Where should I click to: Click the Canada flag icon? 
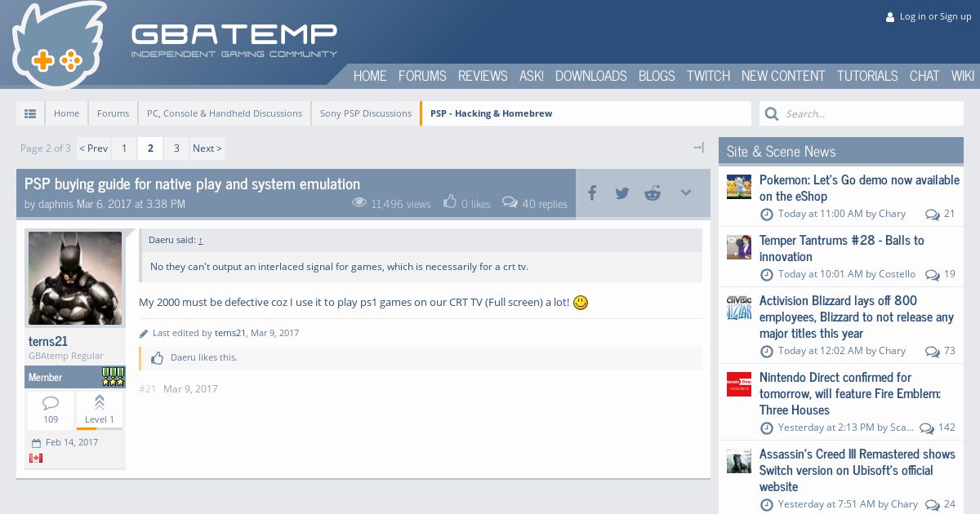point(36,459)
